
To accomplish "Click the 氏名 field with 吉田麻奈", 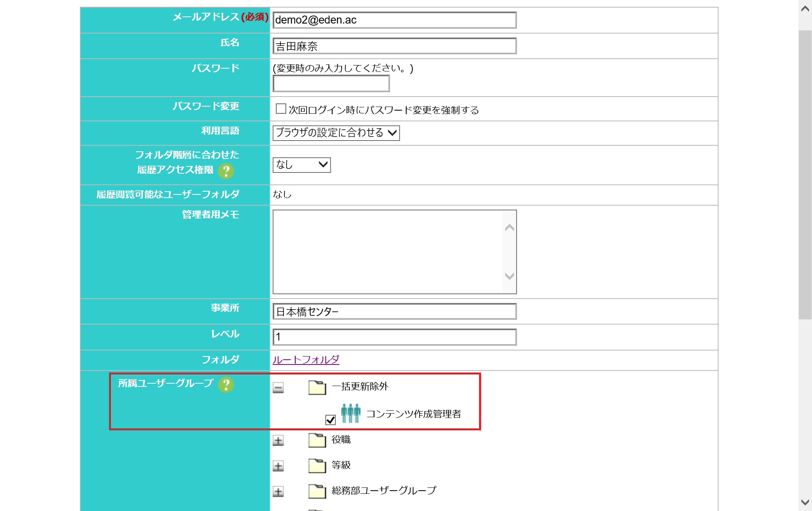I will coord(395,46).
